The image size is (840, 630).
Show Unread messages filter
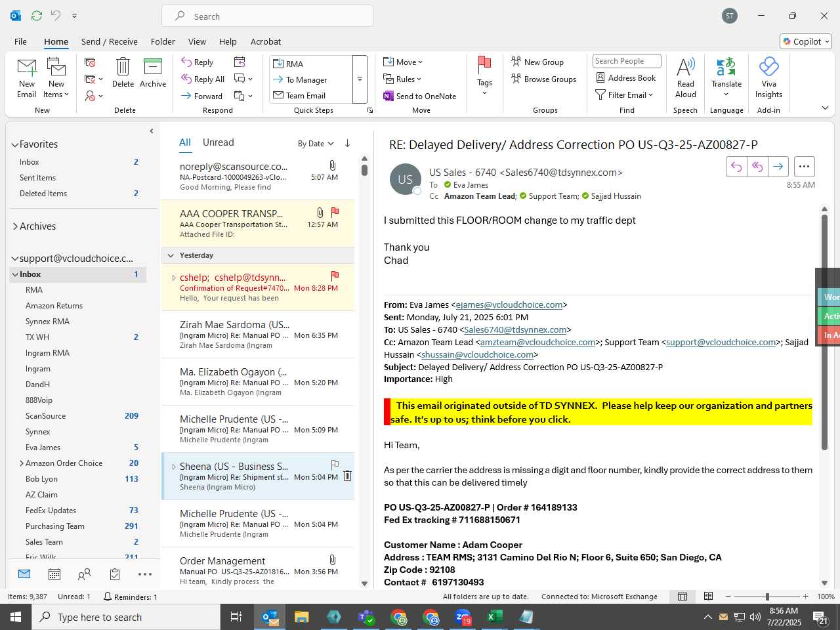[219, 142]
